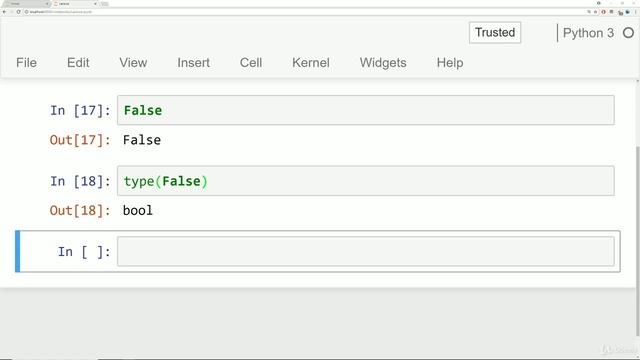The image size is (640, 360).
Task: Switch to the first browser tab
Action: [x=27, y=4]
